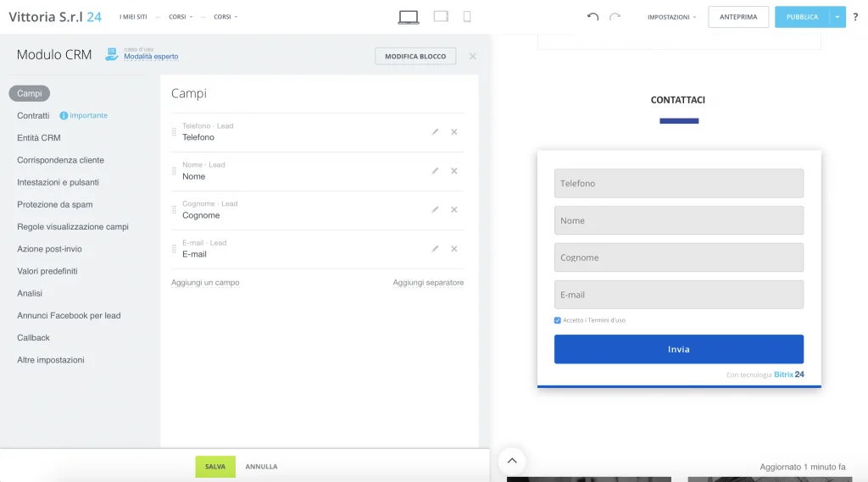Click the Bitrix24 logo in form
The width and height of the screenshot is (868, 482).
pyautogui.click(x=789, y=374)
